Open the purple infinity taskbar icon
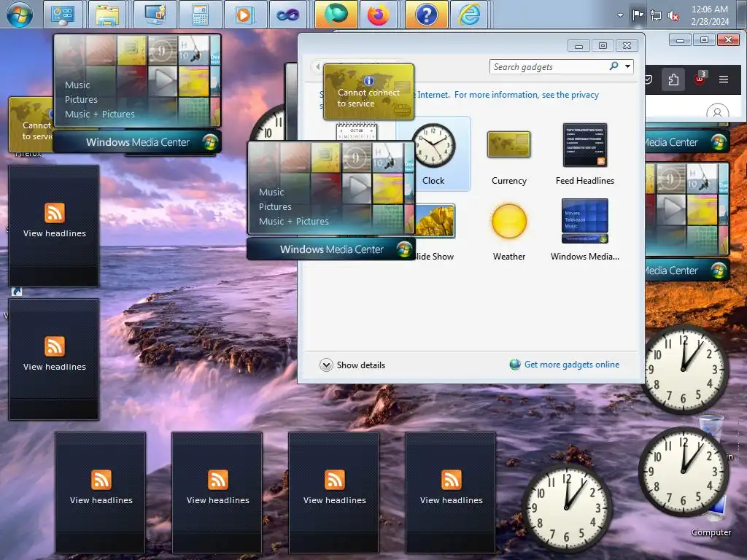 289,15
